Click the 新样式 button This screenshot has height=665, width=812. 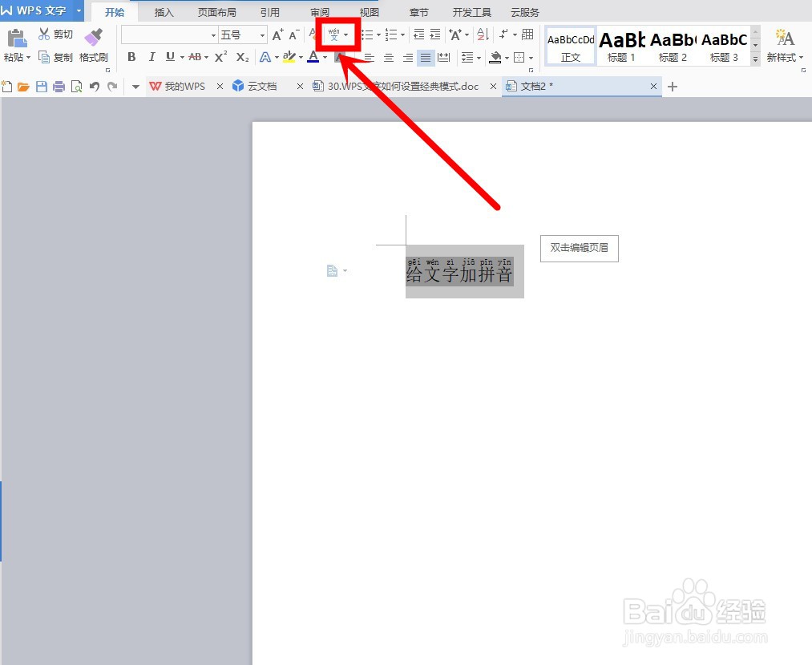click(x=785, y=46)
